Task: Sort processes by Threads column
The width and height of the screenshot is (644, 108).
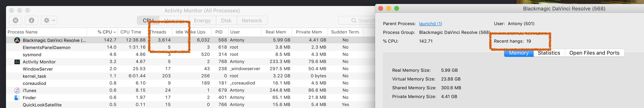Action: [x=158, y=32]
